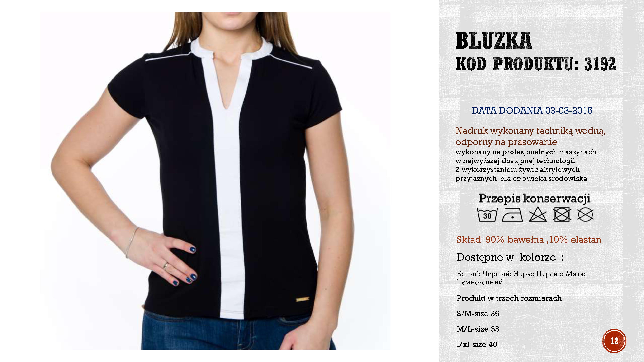Click the Skład 90% bawełna composition line
Screen dimensions: 644x362
pyautogui.click(x=529, y=240)
